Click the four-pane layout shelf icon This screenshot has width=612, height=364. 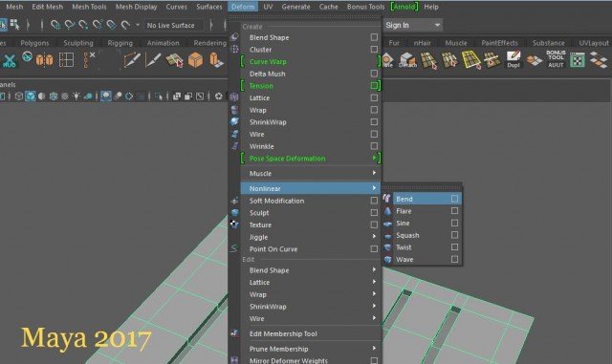tap(66, 59)
